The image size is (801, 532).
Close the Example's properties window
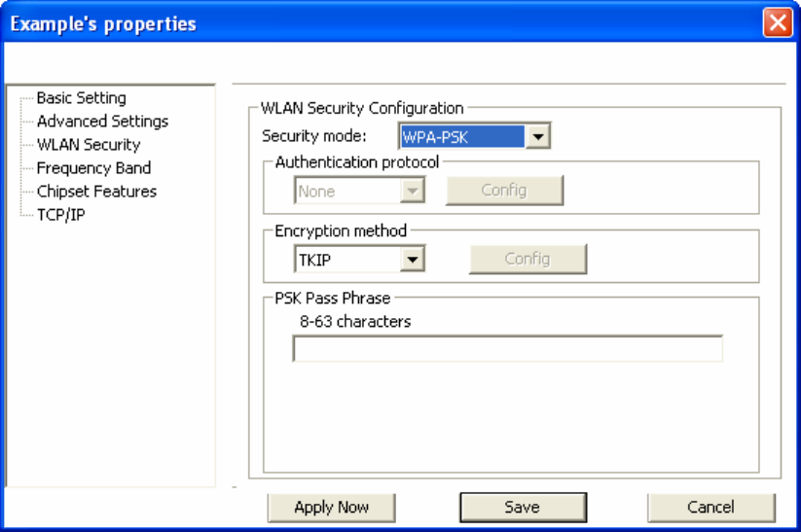coord(778,23)
